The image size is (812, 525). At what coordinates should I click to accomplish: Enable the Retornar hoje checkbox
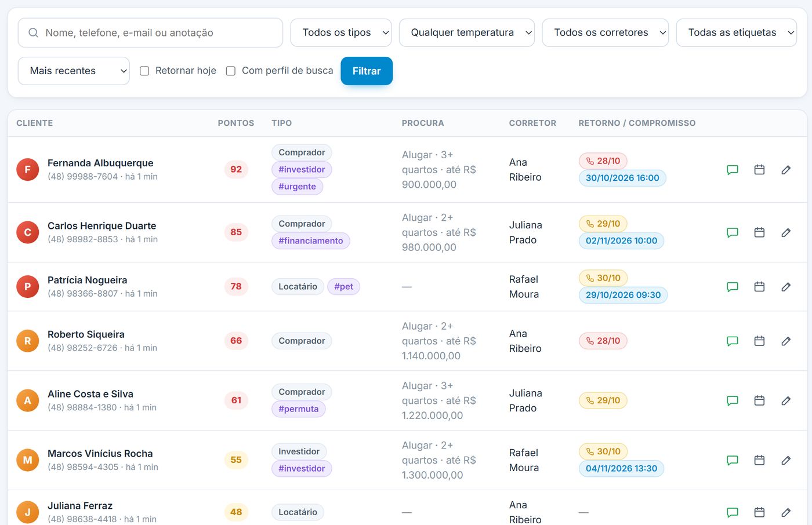[144, 71]
